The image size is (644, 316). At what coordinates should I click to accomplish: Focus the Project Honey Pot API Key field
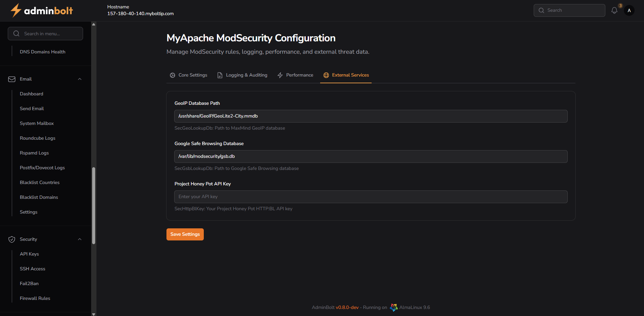[x=371, y=197]
